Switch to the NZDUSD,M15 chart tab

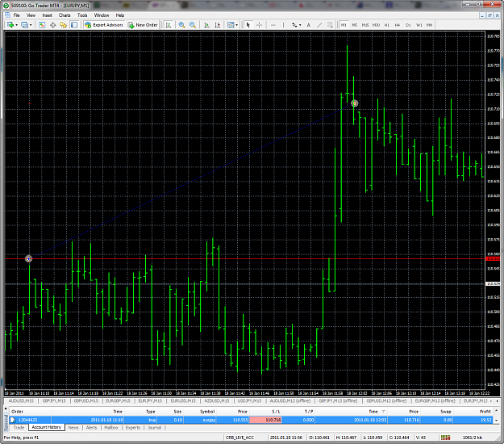pyautogui.click(x=217, y=401)
